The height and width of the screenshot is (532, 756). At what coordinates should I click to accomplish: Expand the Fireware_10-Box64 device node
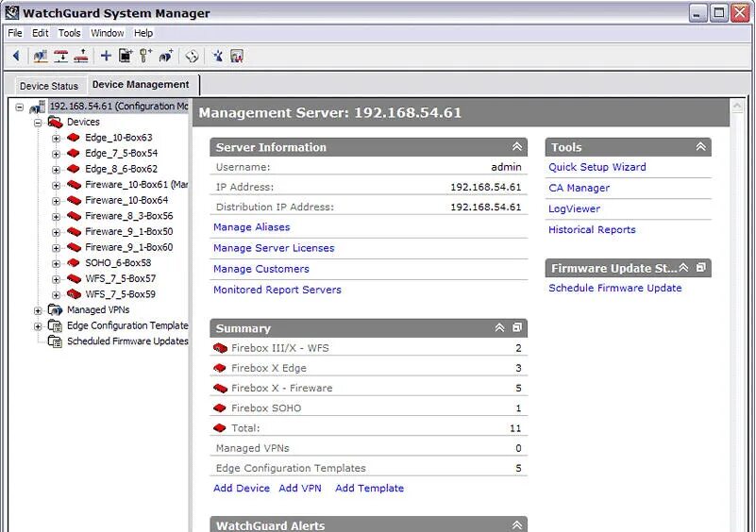tap(56, 201)
